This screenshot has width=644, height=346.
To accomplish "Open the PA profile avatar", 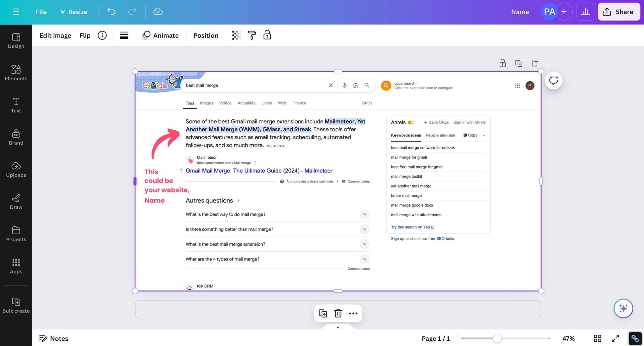I will coord(549,12).
